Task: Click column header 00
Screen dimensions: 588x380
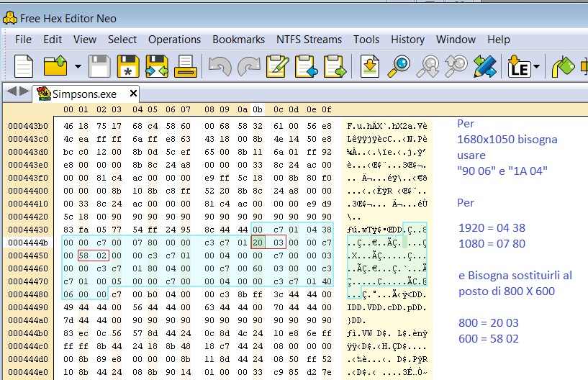Action: (68, 109)
